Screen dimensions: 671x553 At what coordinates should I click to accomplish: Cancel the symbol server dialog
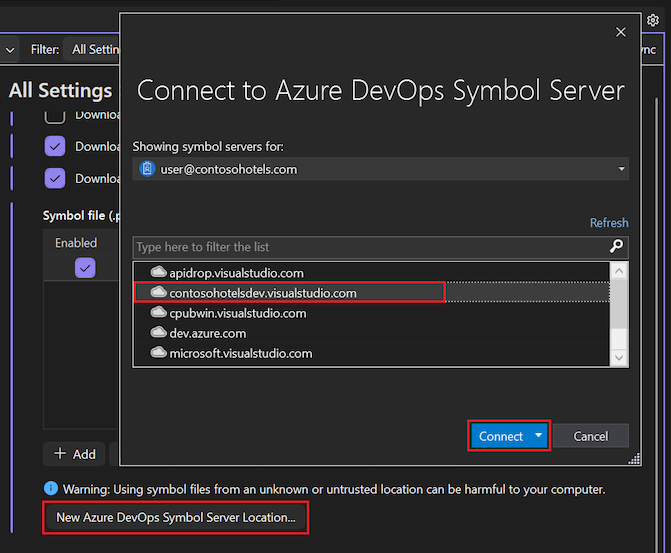tap(591, 436)
